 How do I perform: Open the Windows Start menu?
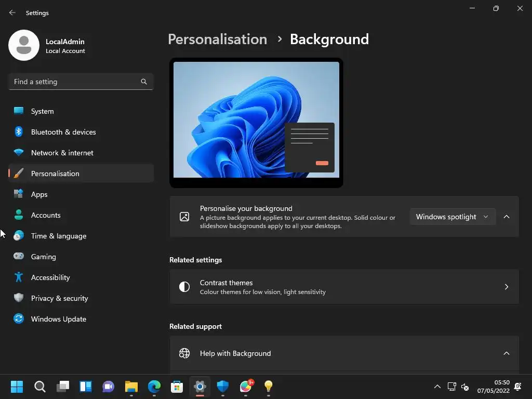coord(17,387)
